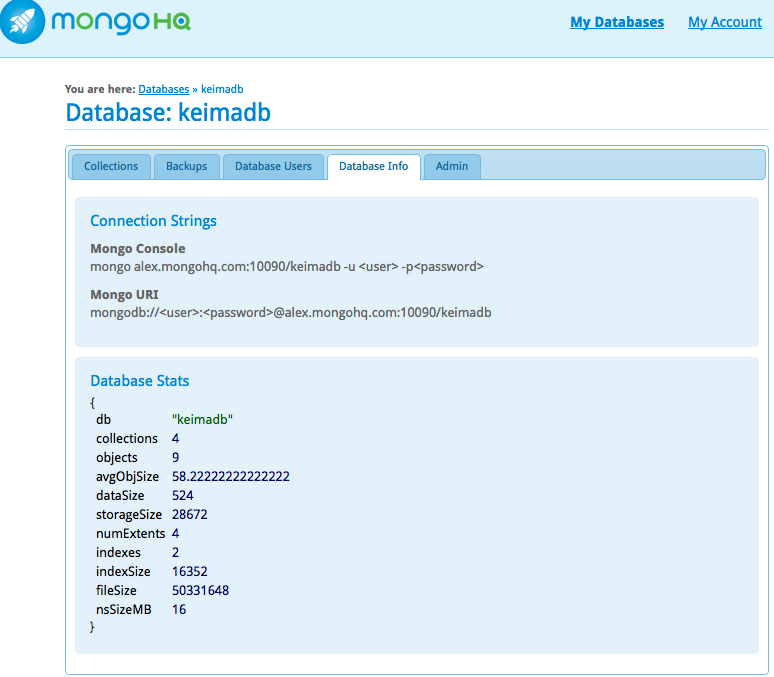Image resolution: width=774 pixels, height=677 pixels.
Task: Click the mongoHQ wordmark logo
Action: [x=121, y=22]
